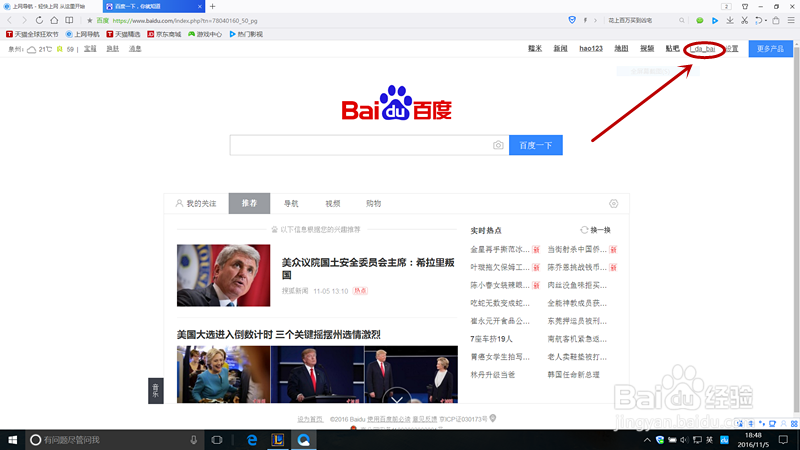The image size is (800, 450).
Task: Open the 地图 map link
Action: coord(621,48)
